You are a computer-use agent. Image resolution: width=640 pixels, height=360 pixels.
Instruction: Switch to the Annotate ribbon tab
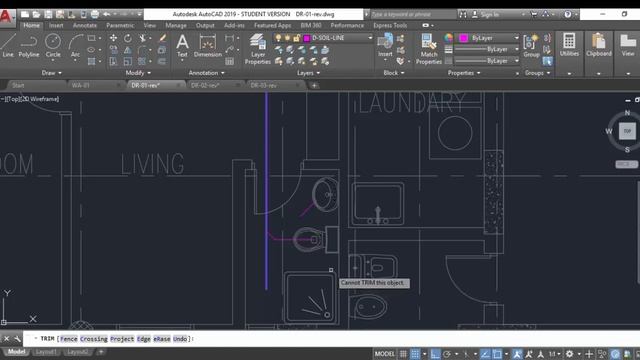84,25
